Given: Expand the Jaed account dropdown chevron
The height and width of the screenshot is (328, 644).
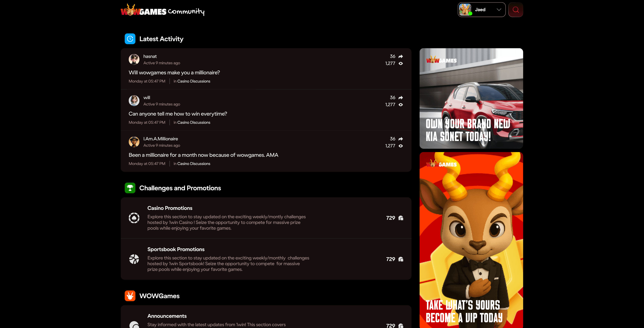Looking at the screenshot, I should [x=499, y=10].
